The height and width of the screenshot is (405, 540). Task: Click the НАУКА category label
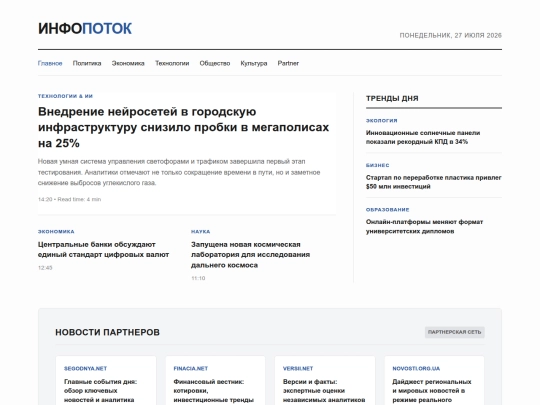pos(200,232)
